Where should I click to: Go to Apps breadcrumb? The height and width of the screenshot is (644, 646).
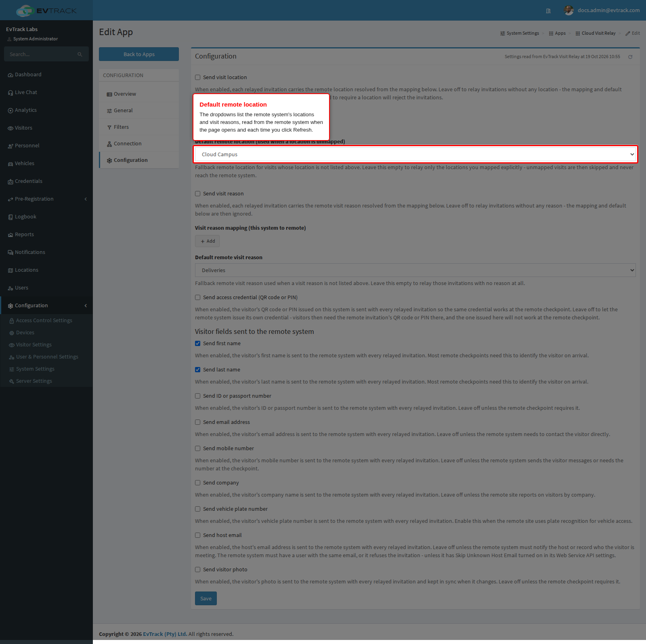[x=557, y=33]
